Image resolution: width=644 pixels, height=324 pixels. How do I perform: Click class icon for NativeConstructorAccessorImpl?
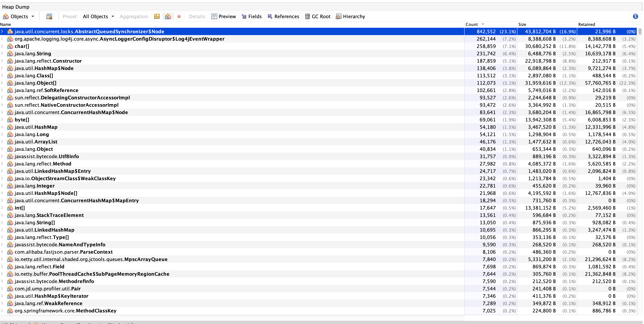10,105
